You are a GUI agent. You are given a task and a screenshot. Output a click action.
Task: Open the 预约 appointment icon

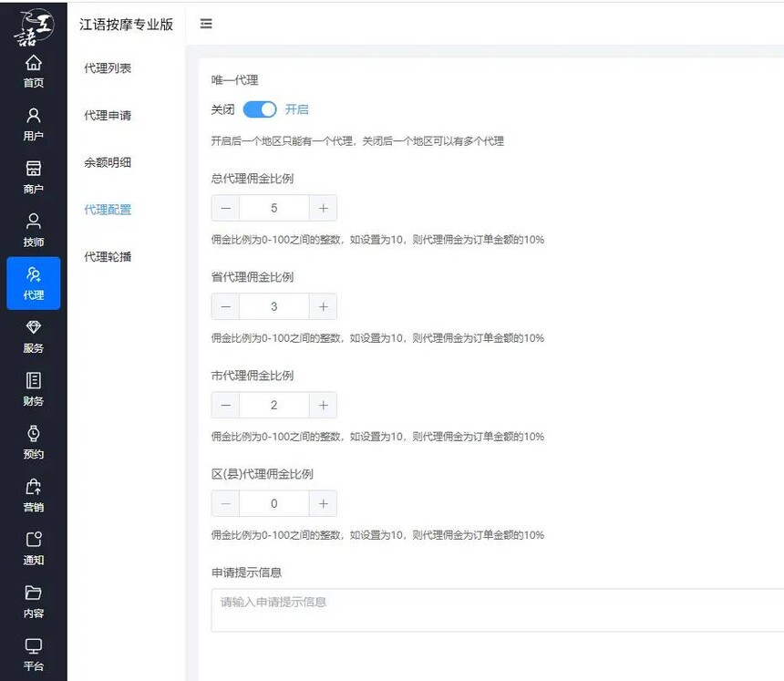click(33, 441)
